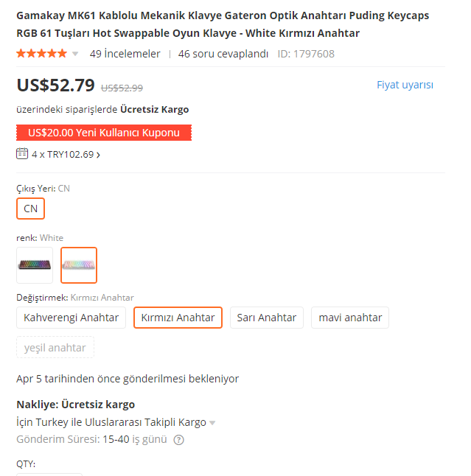Viewport: 471px width, 476px height.
Task: Click the orange star rating icons
Action: point(41,54)
